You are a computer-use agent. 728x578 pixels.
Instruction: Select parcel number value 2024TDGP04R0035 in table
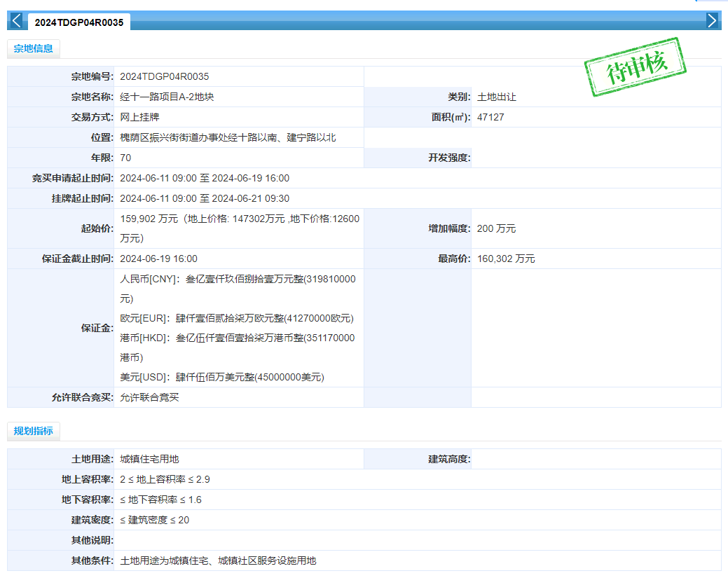tap(165, 76)
